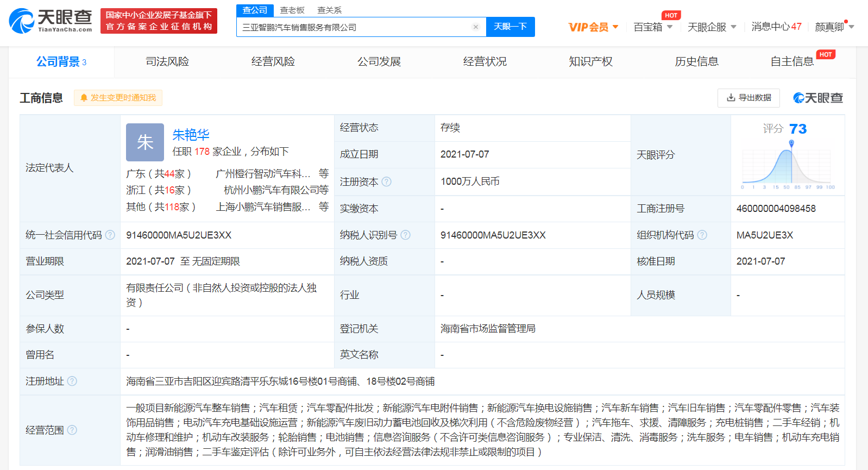Switch to the 司法风险 tab
Screen dimensions: 868x470
[167, 62]
